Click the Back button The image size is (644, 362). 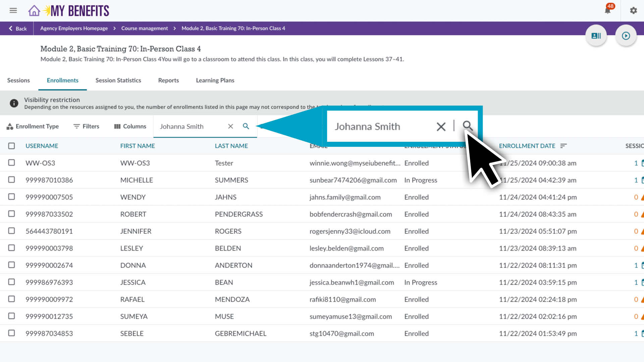(x=17, y=28)
